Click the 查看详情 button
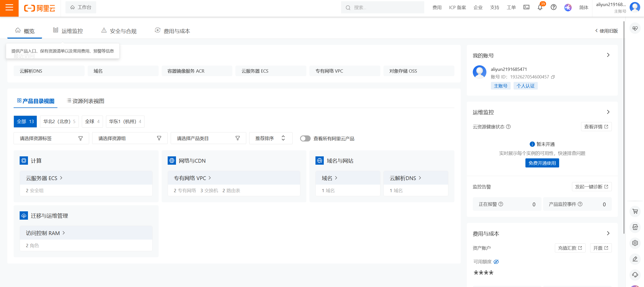Viewport: 644px width, 287px height. [x=596, y=127]
